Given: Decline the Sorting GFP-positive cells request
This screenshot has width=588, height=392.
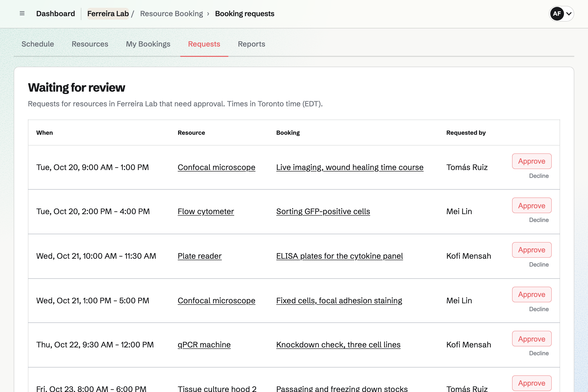Looking at the screenshot, I should 539,220.
